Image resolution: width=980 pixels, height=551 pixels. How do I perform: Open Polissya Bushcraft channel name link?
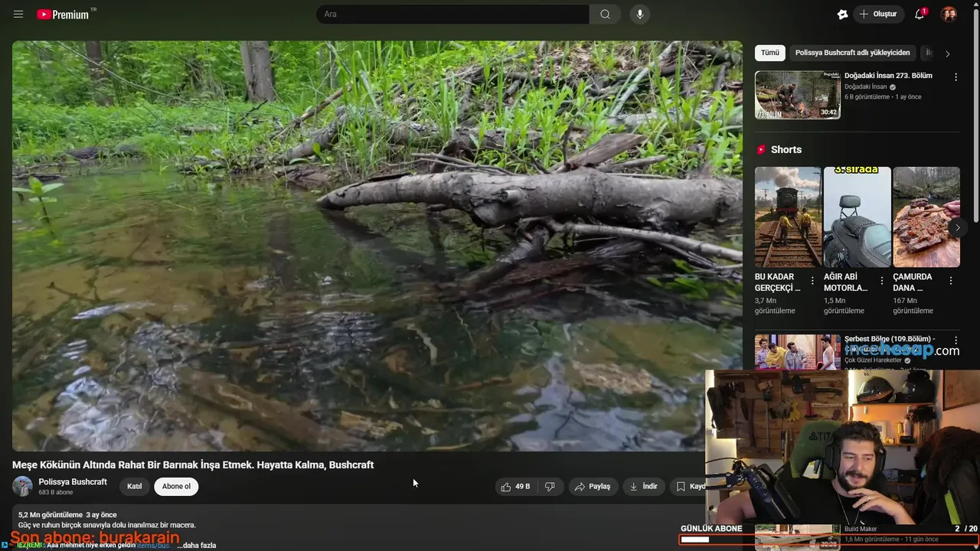[73, 482]
